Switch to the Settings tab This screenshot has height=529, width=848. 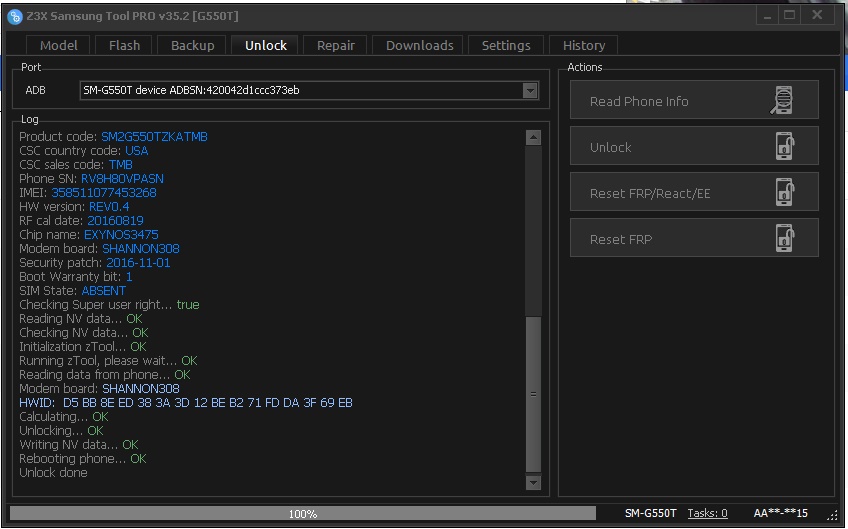click(506, 45)
